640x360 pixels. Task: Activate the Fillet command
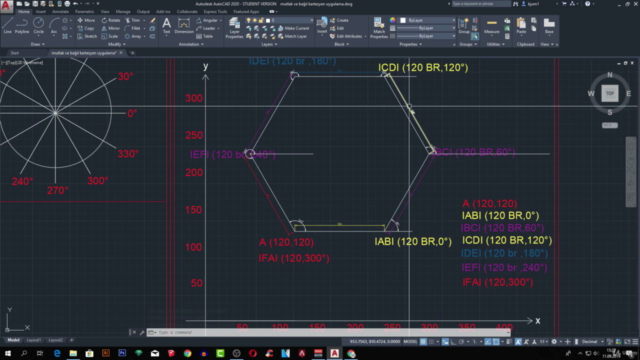(133, 28)
